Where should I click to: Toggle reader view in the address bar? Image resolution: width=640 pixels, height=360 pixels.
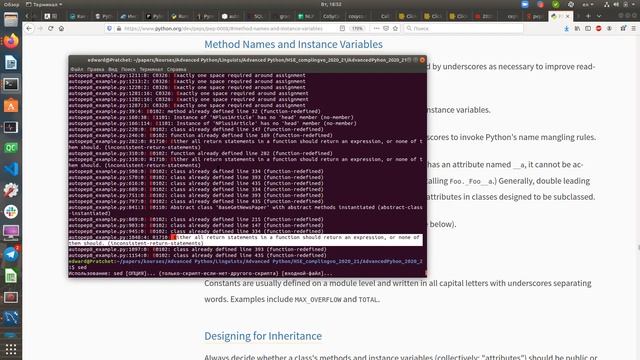pos(342,29)
